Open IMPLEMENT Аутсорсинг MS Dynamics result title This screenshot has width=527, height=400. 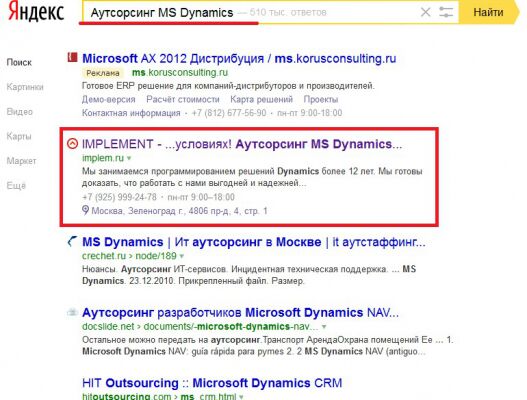tap(242, 144)
